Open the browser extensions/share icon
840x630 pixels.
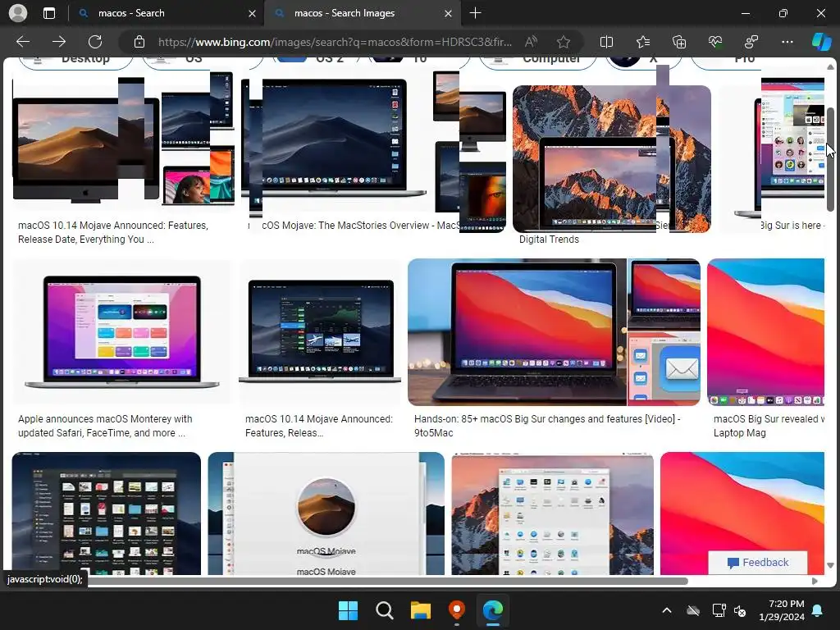click(x=751, y=42)
